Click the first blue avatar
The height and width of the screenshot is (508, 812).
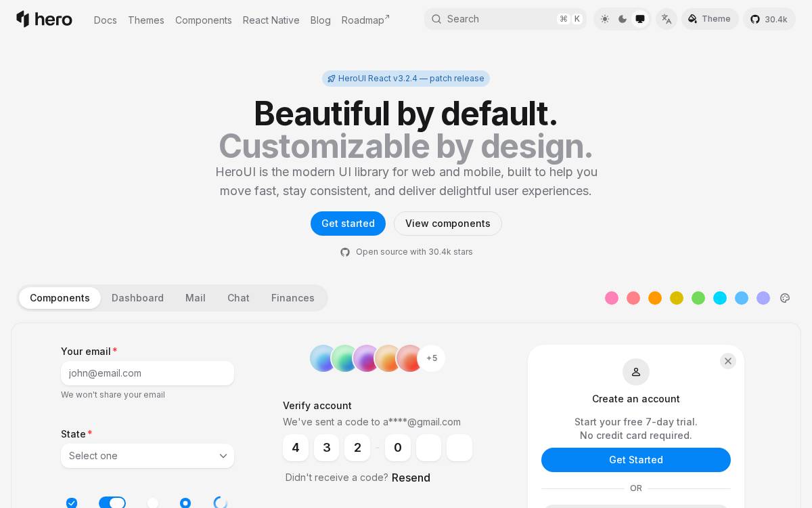[323, 358]
